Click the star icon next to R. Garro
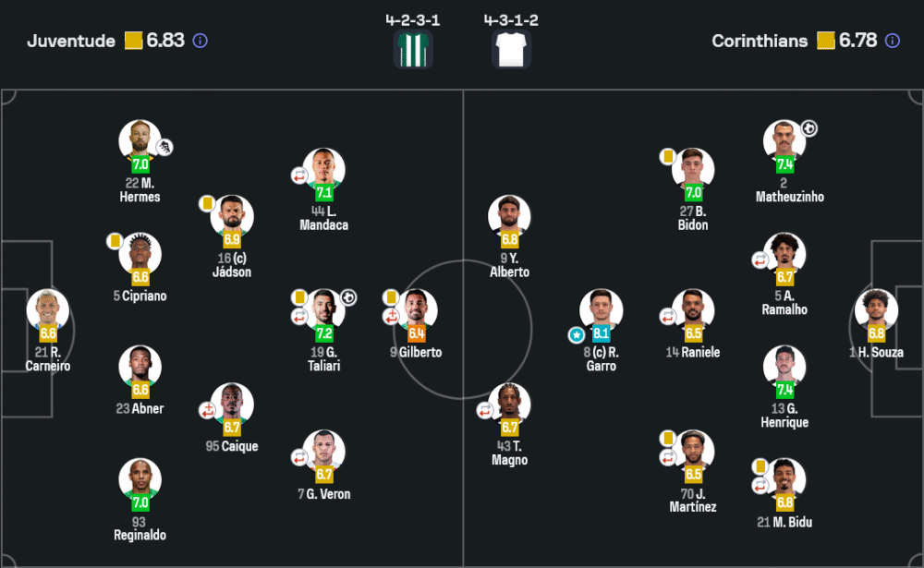Viewport: 924px width, 568px height. point(577,334)
